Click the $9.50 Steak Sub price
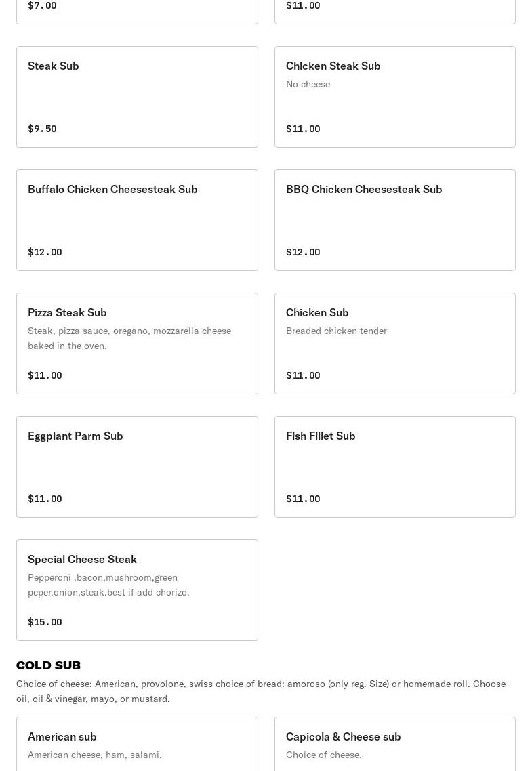532x771 pixels. (42, 129)
